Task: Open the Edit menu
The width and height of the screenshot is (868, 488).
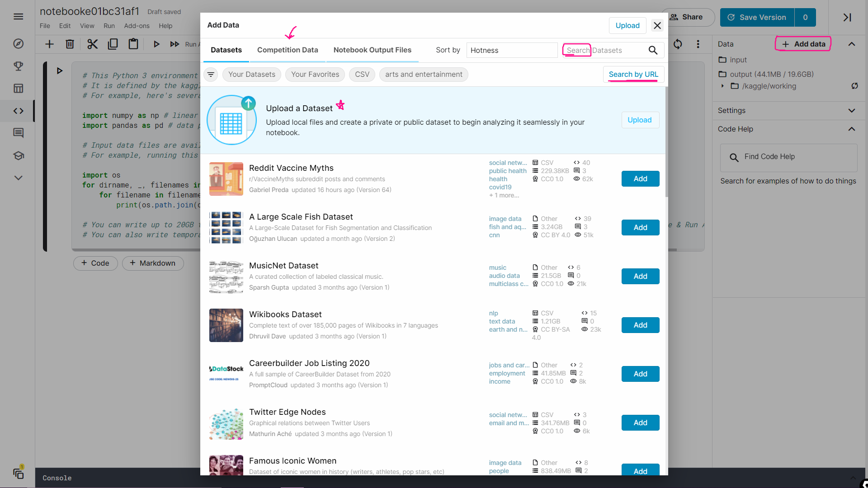Action: [x=65, y=26]
